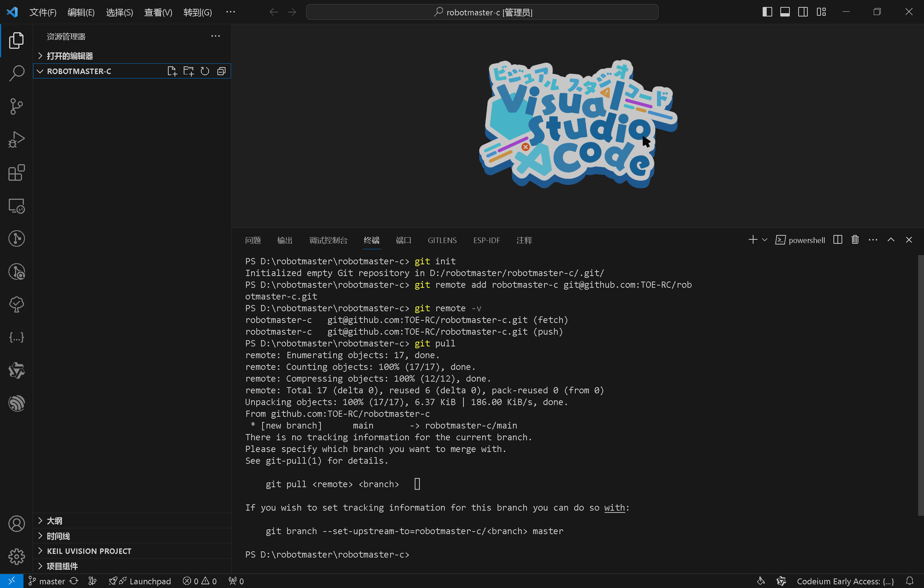The height and width of the screenshot is (588, 924).
Task: Switch to the 终端 tab
Action: [x=371, y=240]
